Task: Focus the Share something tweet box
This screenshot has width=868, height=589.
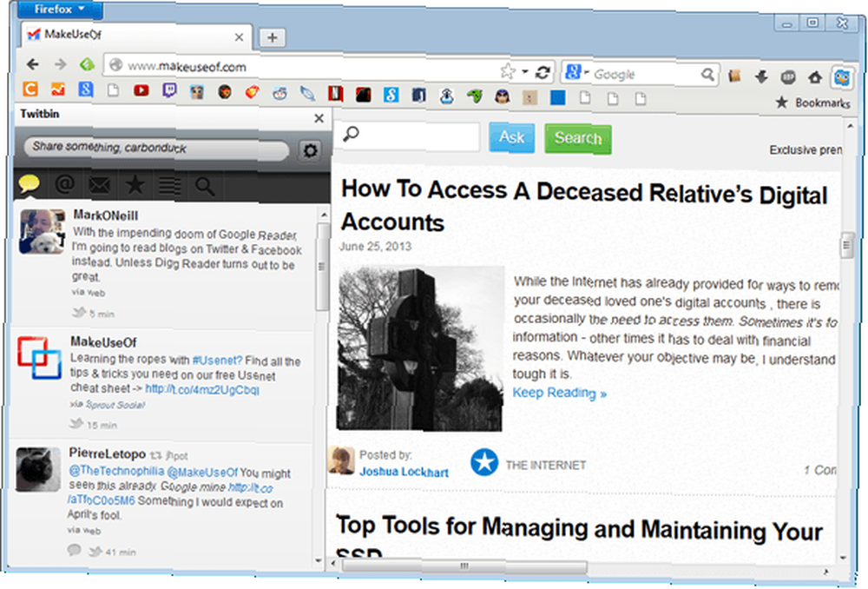Action: click(156, 149)
